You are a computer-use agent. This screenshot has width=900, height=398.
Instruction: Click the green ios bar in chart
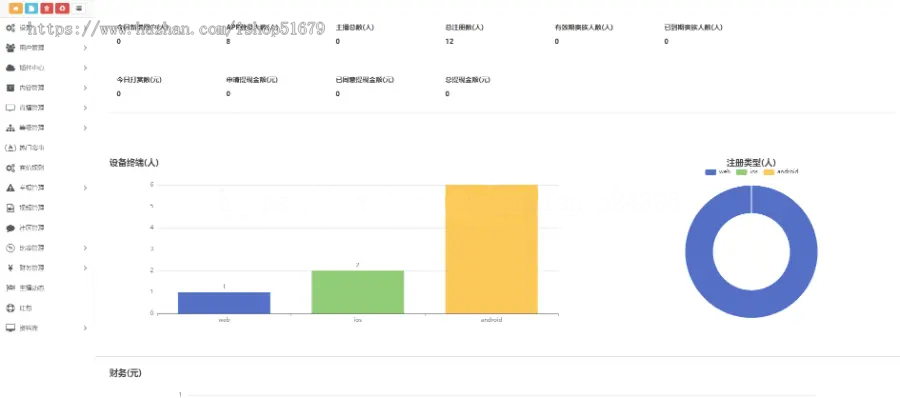coord(358,292)
